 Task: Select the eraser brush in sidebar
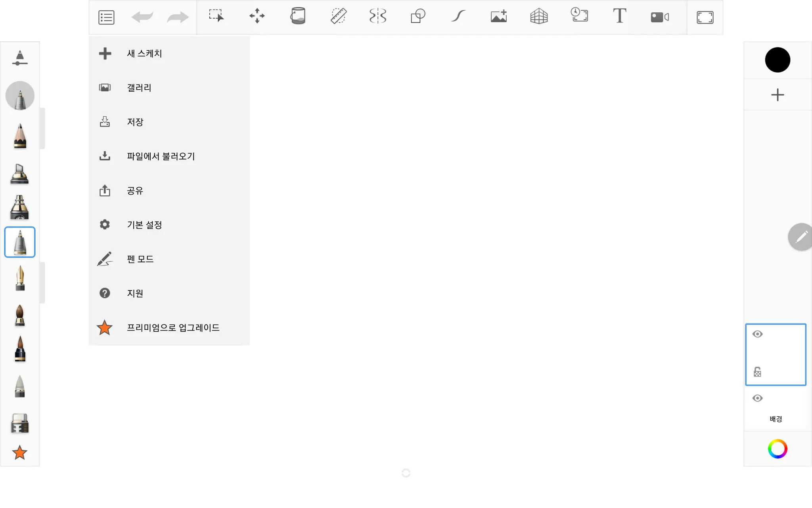20,423
